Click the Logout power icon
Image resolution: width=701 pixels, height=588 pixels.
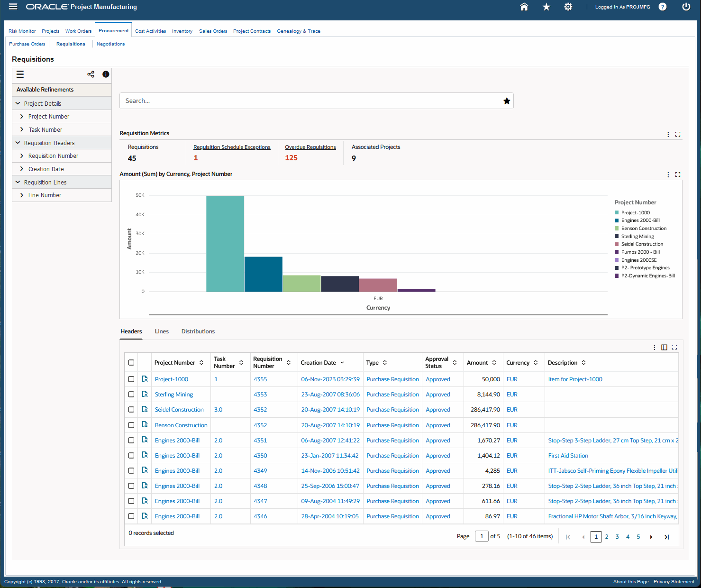686,7
